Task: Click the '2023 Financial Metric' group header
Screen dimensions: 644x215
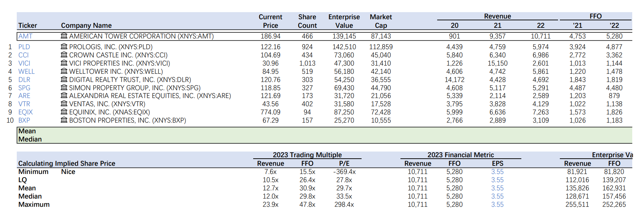Action: (461, 155)
